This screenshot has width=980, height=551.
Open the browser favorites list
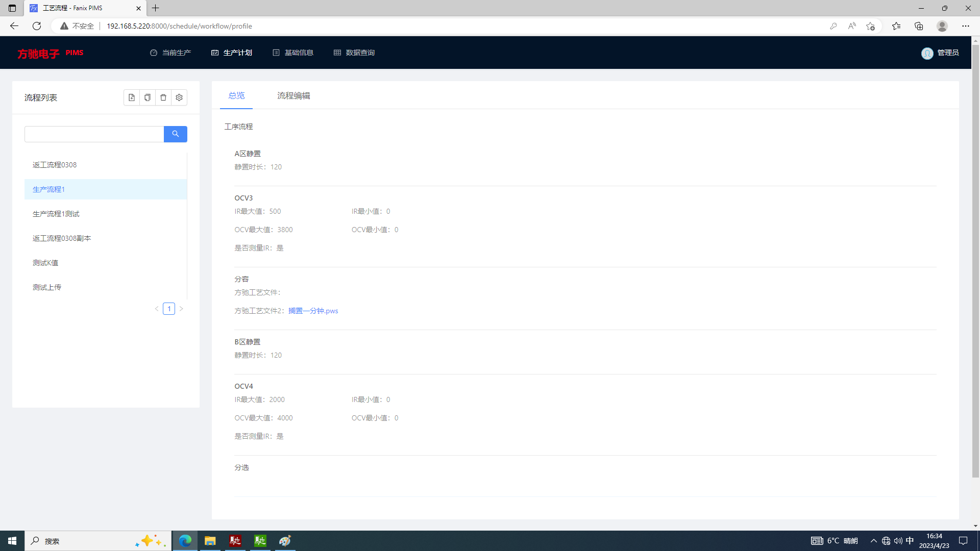[x=896, y=26]
